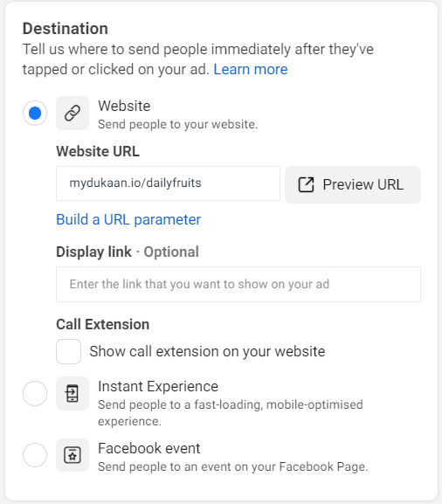Choose the Facebook event radio button
442x504 pixels.
tap(35, 455)
